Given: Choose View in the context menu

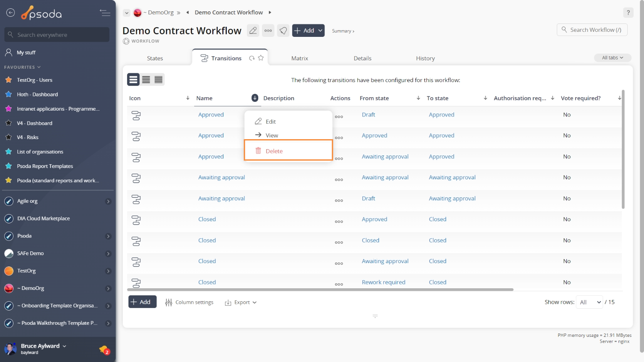Looking at the screenshot, I should pos(288,135).
